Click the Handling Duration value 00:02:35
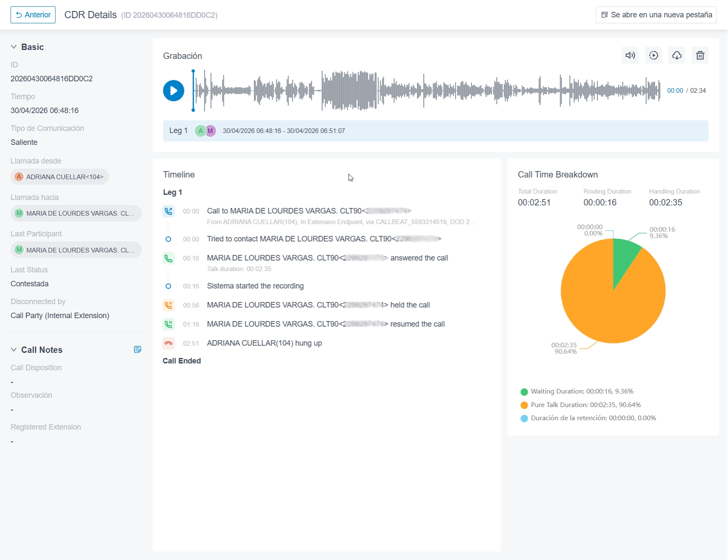The image size is (728, 560). 665,202
